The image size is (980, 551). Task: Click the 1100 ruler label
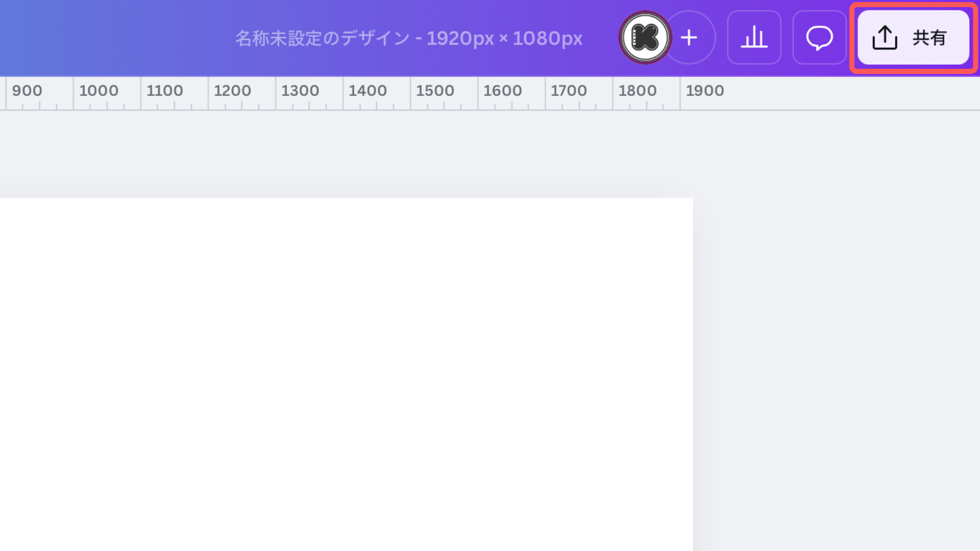164,91
